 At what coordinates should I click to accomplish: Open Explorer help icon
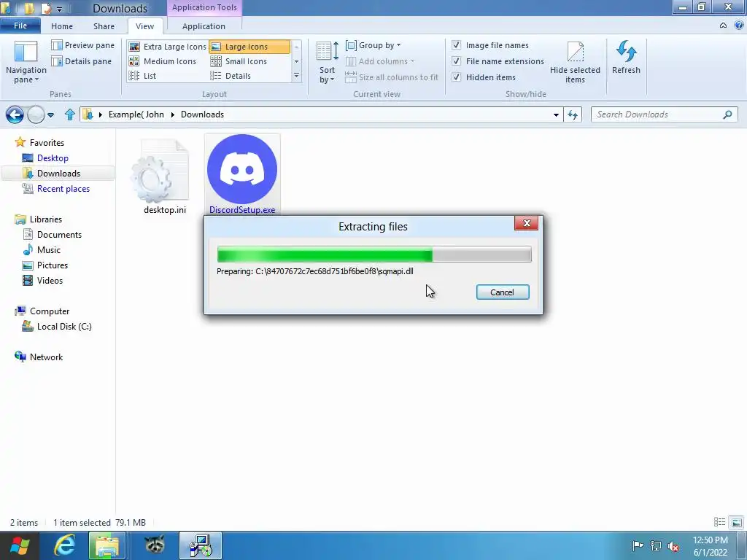point(738,26)
